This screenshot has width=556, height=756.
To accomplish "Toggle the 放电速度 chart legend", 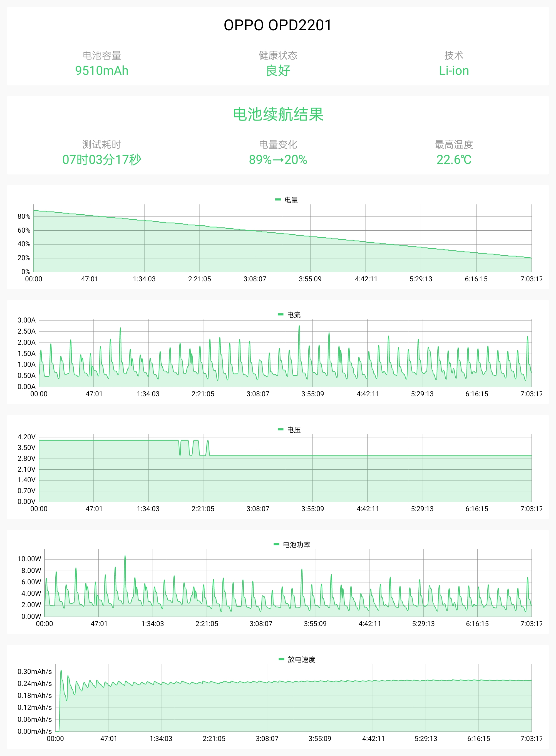I will click(297, 659).
